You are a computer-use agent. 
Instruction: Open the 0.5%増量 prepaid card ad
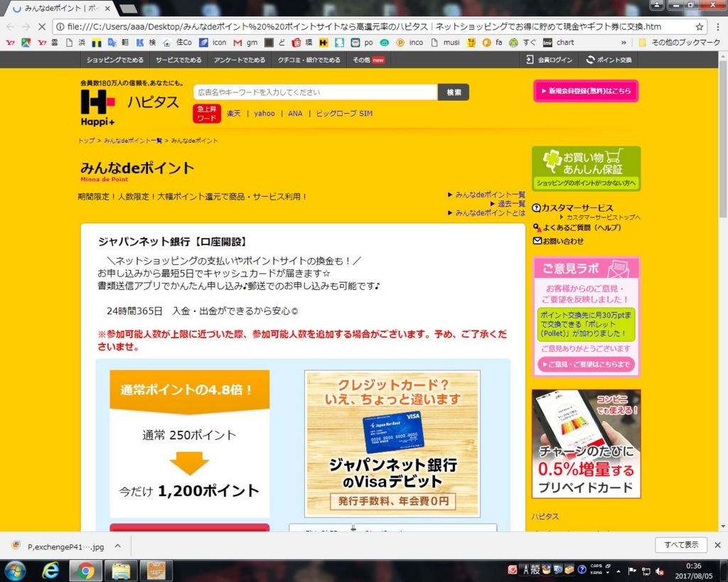(x=586, y=443)
